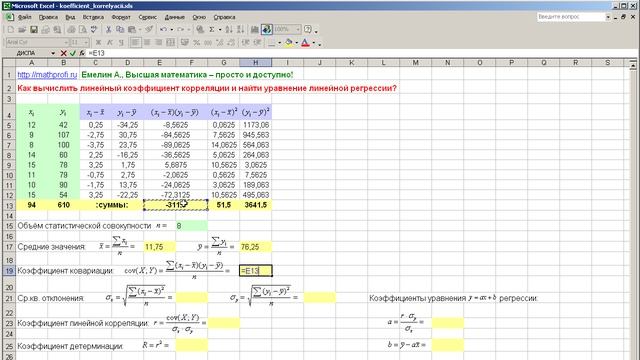640x360 pixels.
Task: Toggle bold formatting Ж
Action: 98,42
